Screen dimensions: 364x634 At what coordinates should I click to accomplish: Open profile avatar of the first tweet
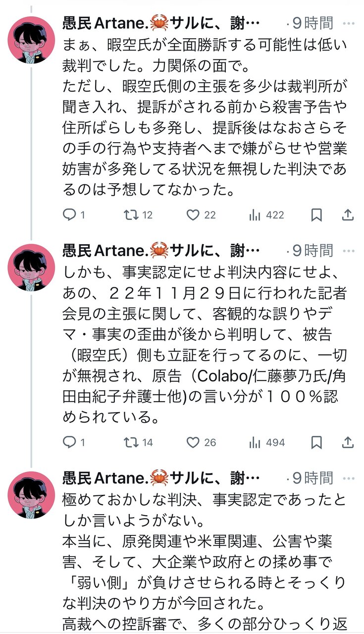point(31,40)
